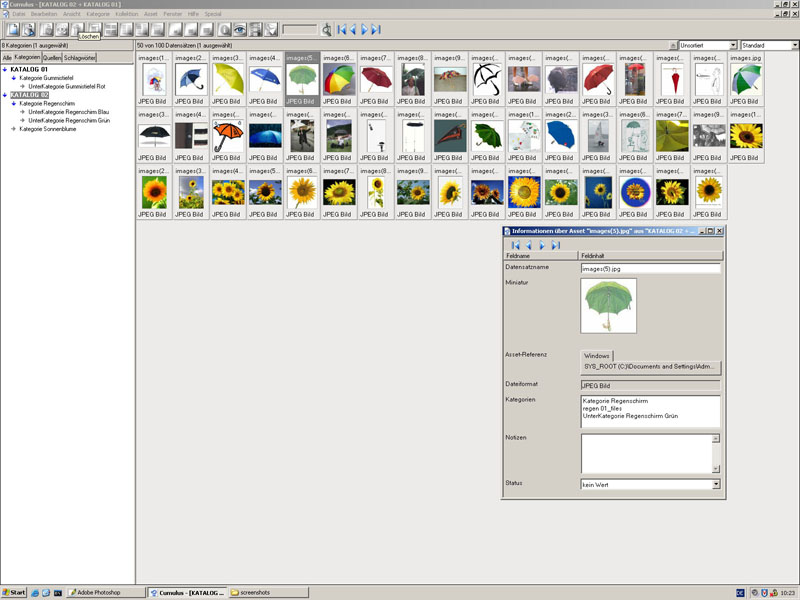
Task: Click the Feldname column header
Action: click(x=541, y=256)
